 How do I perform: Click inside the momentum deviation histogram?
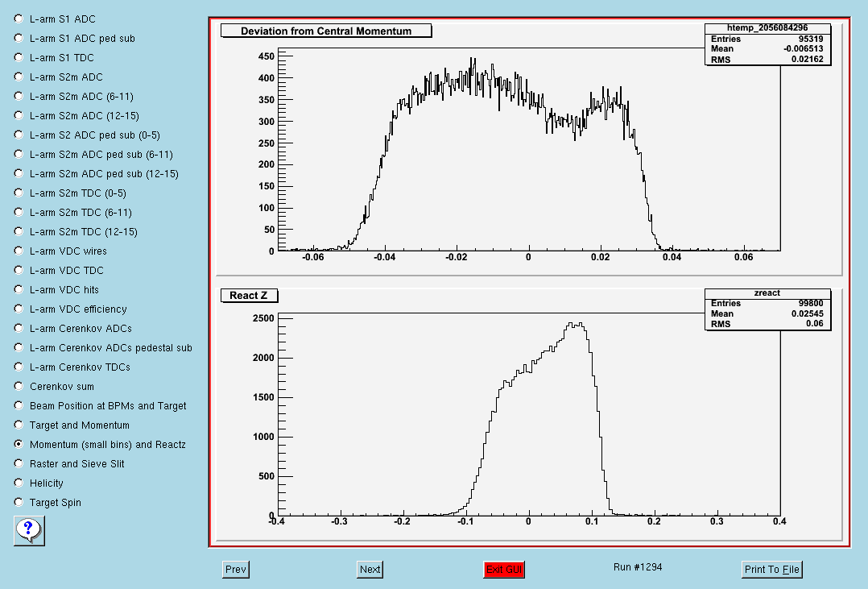529,150
